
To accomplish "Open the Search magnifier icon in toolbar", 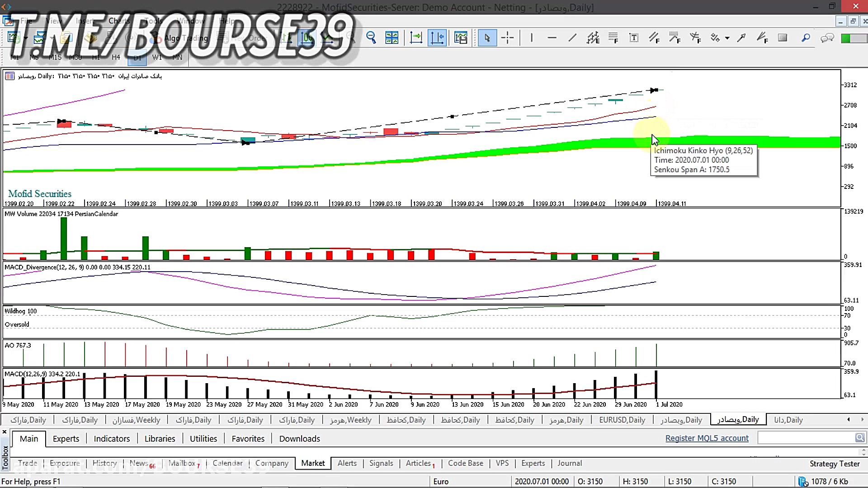I will click(x=806, y=38).
